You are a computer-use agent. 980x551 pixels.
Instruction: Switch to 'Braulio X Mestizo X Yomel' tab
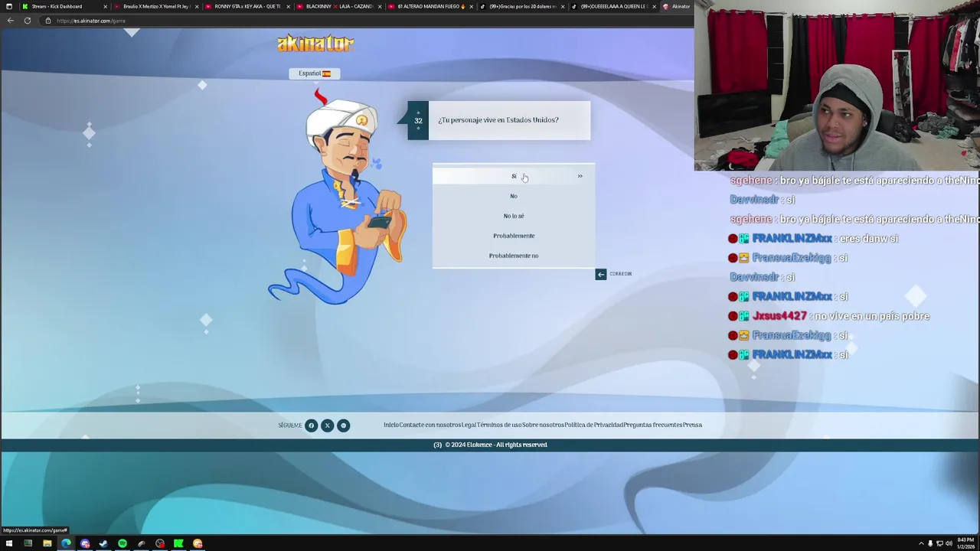[156, 6]
